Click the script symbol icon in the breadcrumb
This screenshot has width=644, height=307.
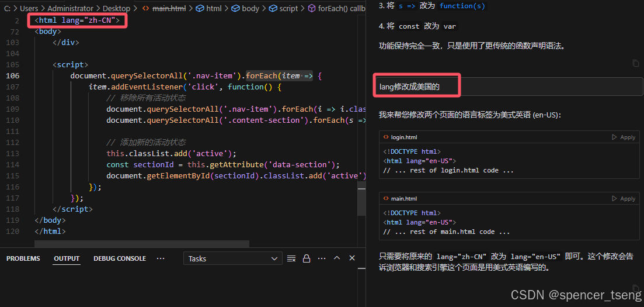273,8
